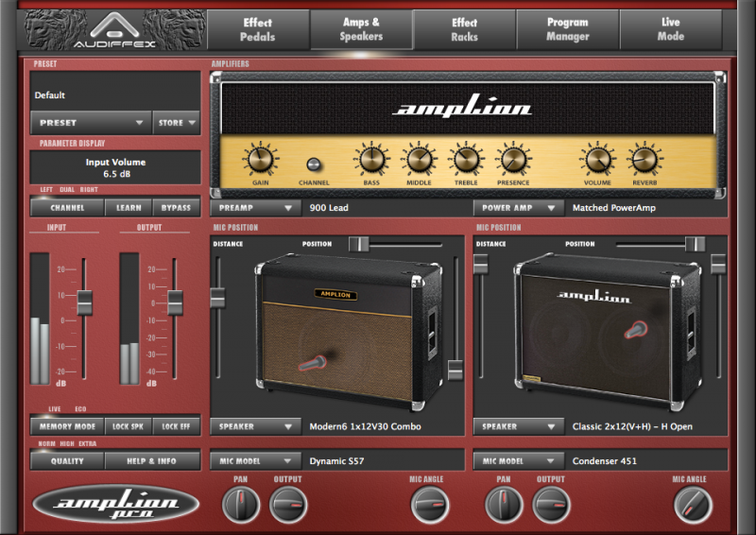Open the Effect Racks tab
756x535 pixels.
click(464, 29)
